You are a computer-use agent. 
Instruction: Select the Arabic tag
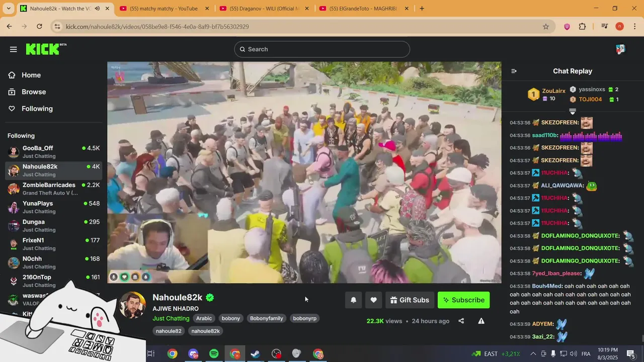click(x=204, y=318)
